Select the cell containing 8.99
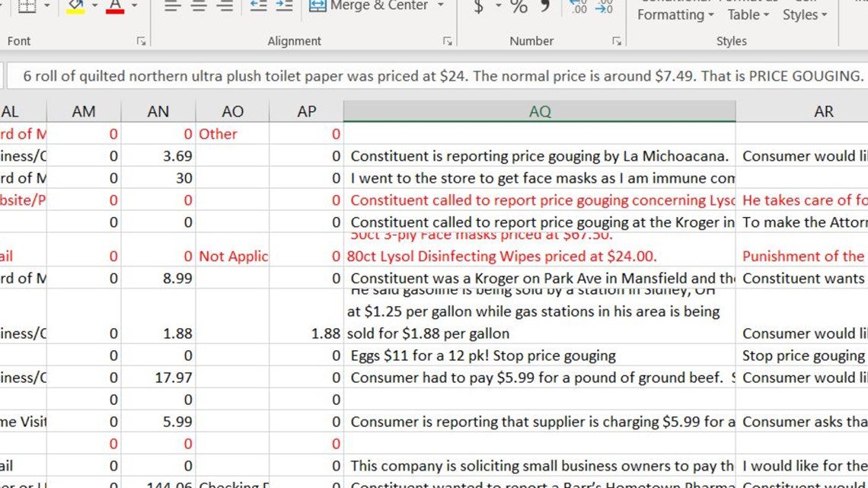This screenshot has height=488, width=868. point(158,278)
